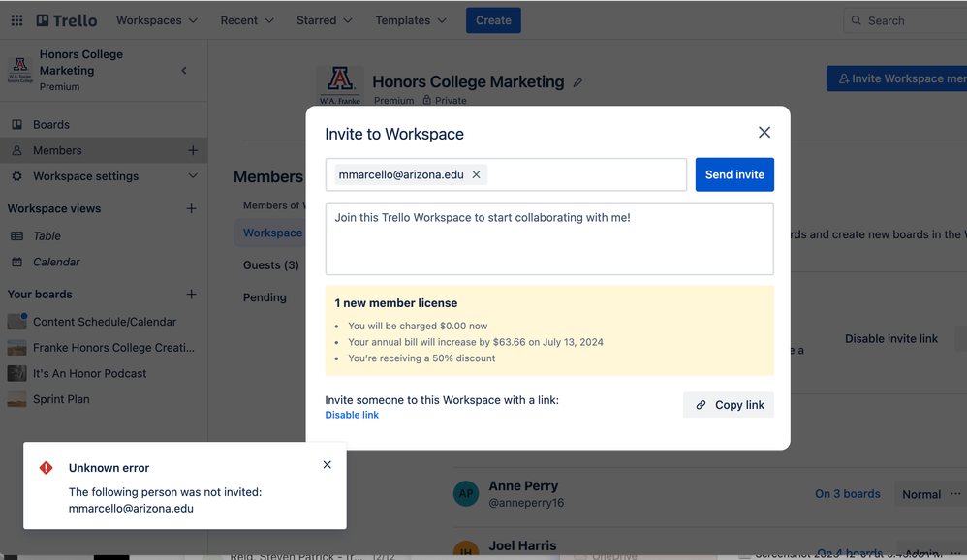Screen dimensions: 967x560
Task: Remove mmarcello@arizona.edu chip
Action: point(476,174)
